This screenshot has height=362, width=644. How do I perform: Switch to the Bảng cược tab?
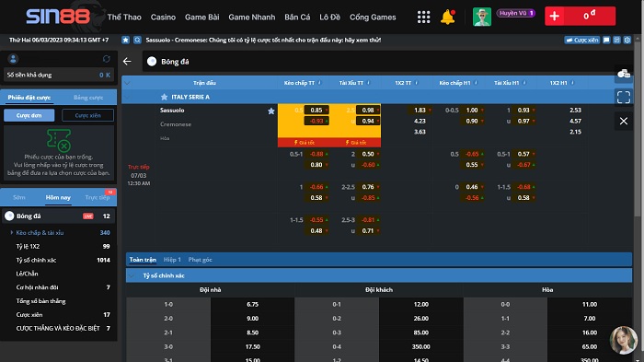[88, 98]
